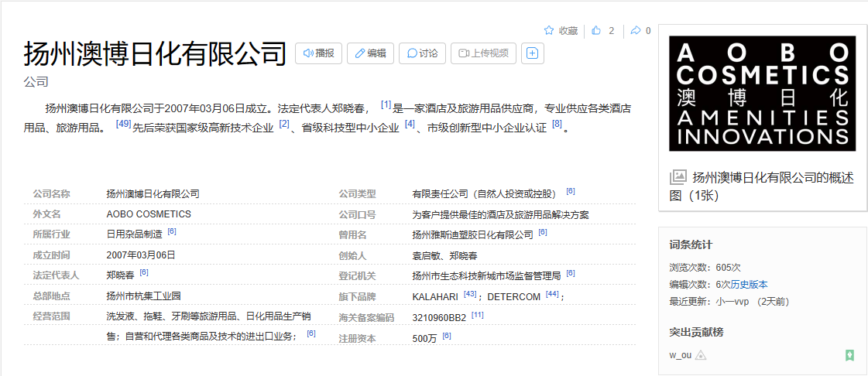868x376 pixels.
Task: Click reference [49] in the summary
Action: 123,124
